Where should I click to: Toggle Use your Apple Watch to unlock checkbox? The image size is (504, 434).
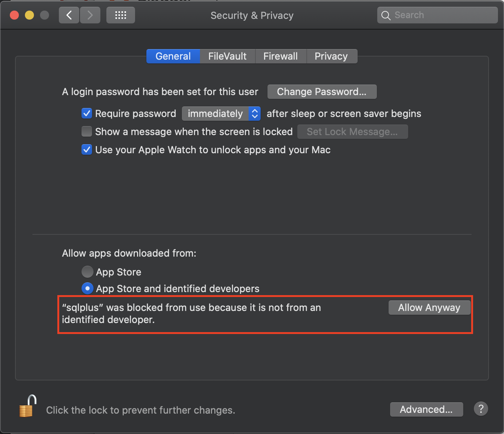(87, 149)
